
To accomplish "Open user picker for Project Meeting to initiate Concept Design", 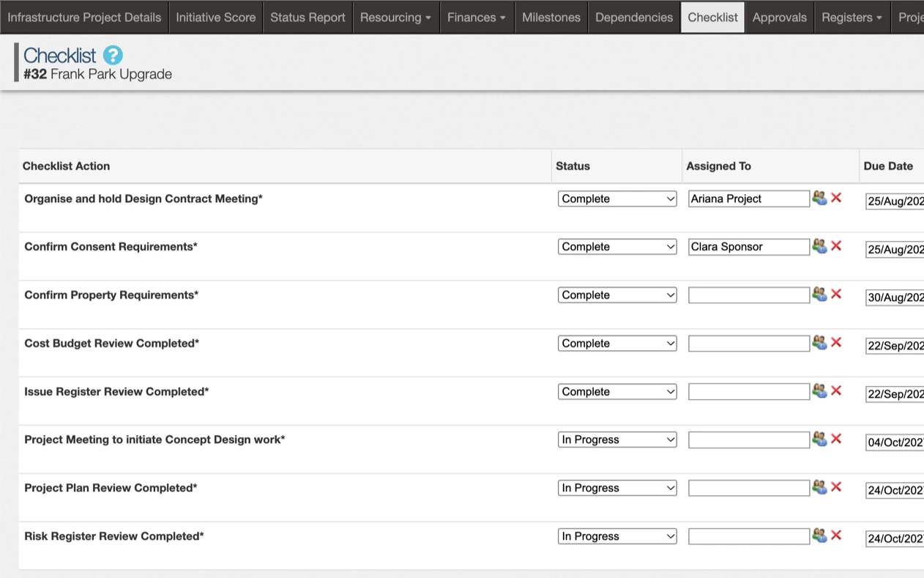I will [819, 440].
